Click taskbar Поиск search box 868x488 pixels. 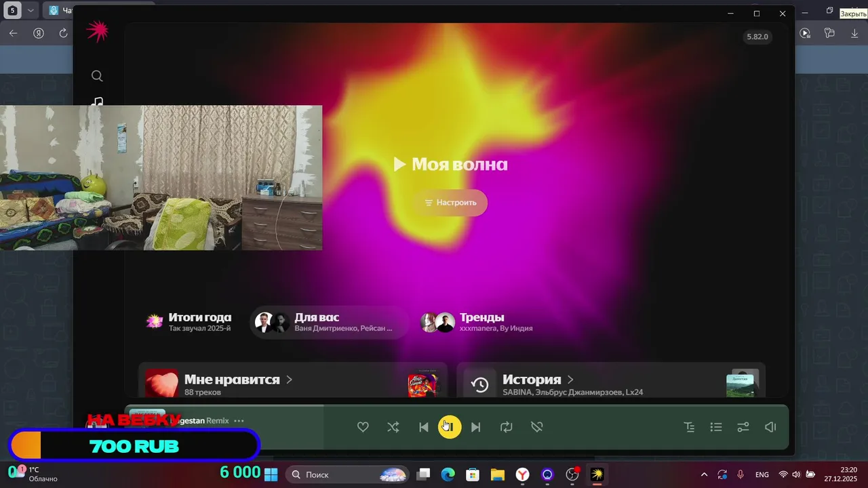pos(347,474)
